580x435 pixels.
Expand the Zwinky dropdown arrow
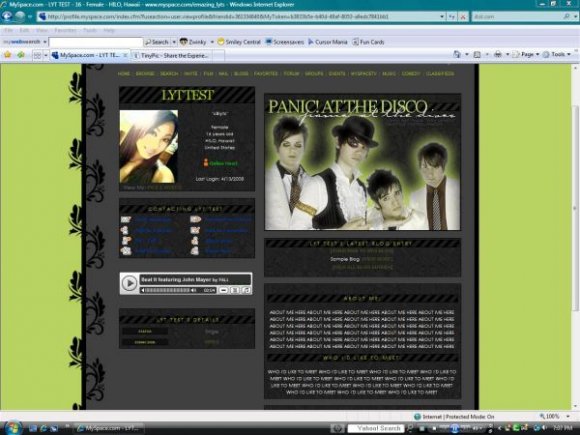[212, 42]
